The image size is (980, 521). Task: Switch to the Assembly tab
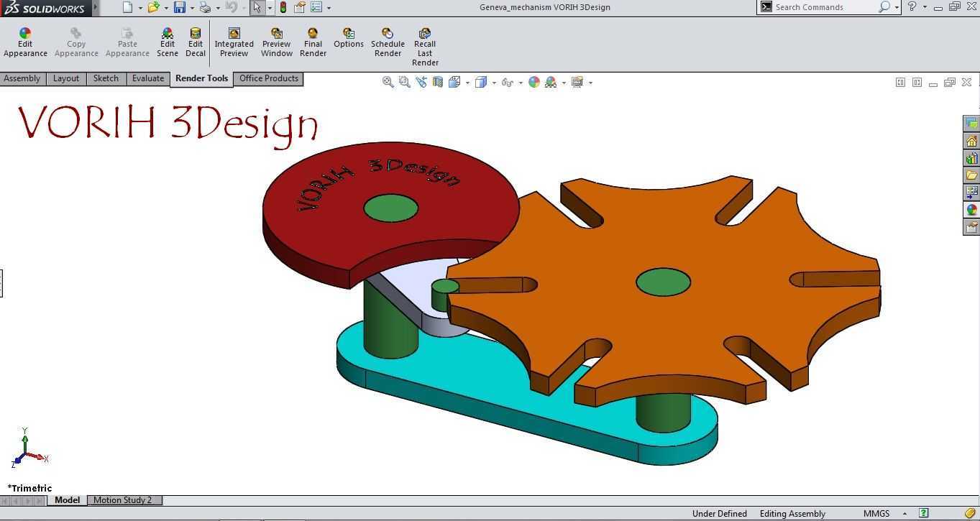pyautogui.click(x=22, y=78)
